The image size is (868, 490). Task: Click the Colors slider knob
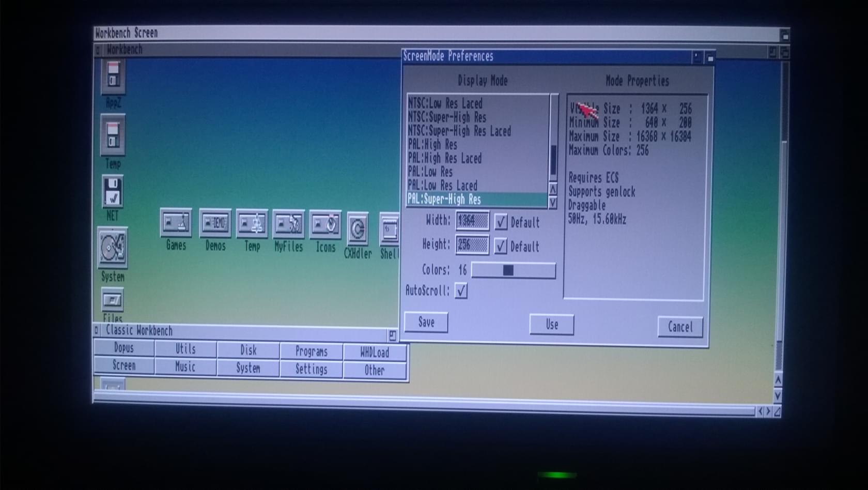pos(508,270)
